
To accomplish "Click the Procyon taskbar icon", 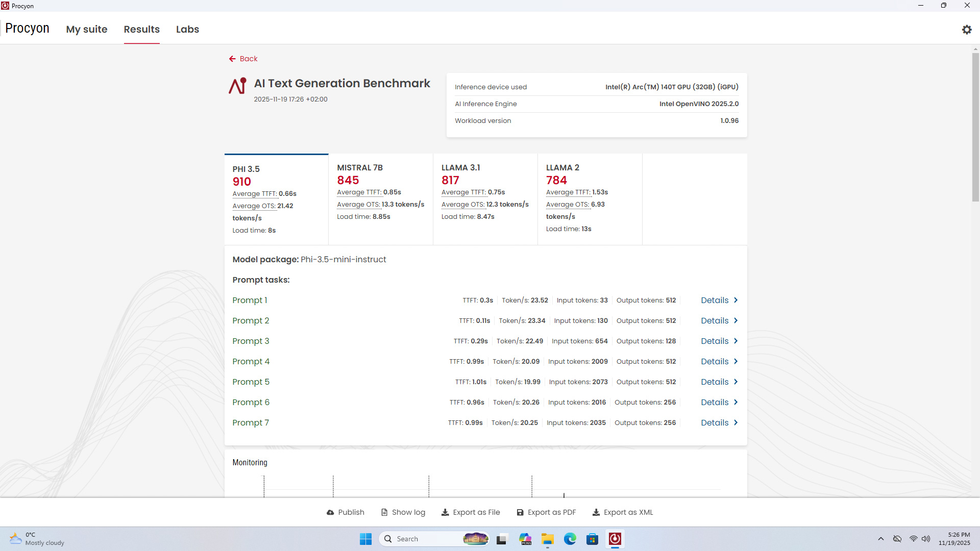I will (x=615, y=539).
